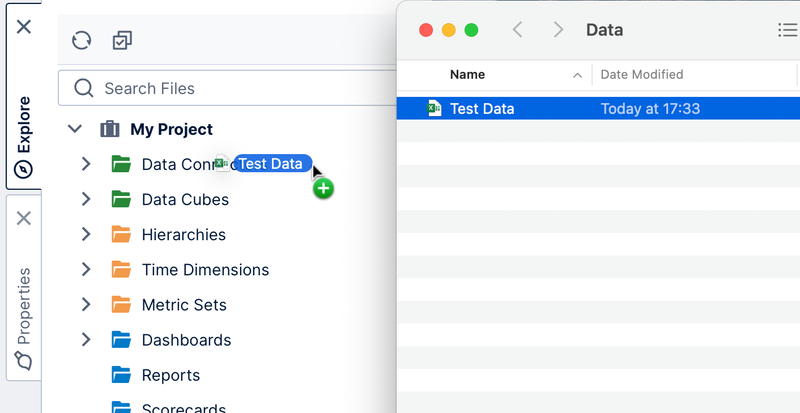Expand the Data Connectors folder
This screenshot has width=800, height=413.
point(86,164)
